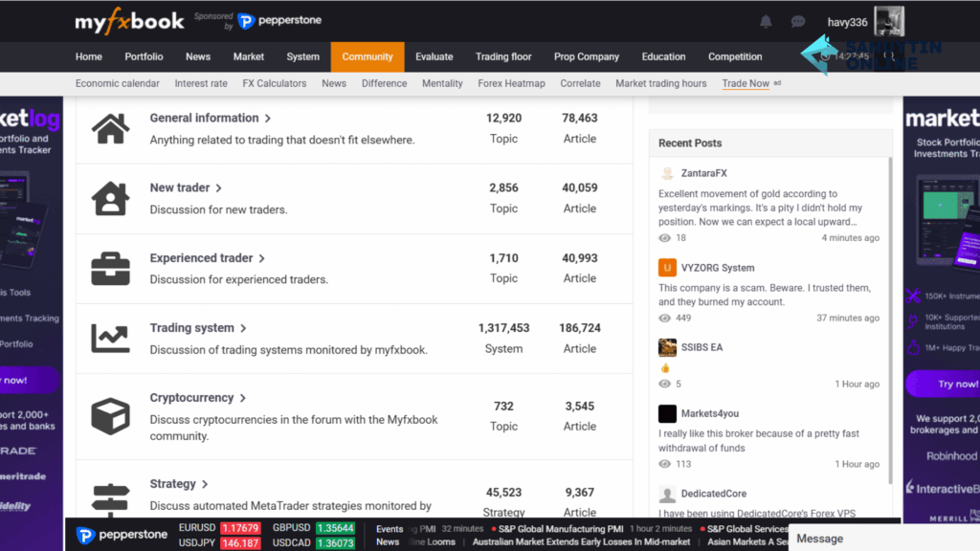Expand Experienced trader chevron arrow
980x551 pixels.
click(x=262, y=258)
